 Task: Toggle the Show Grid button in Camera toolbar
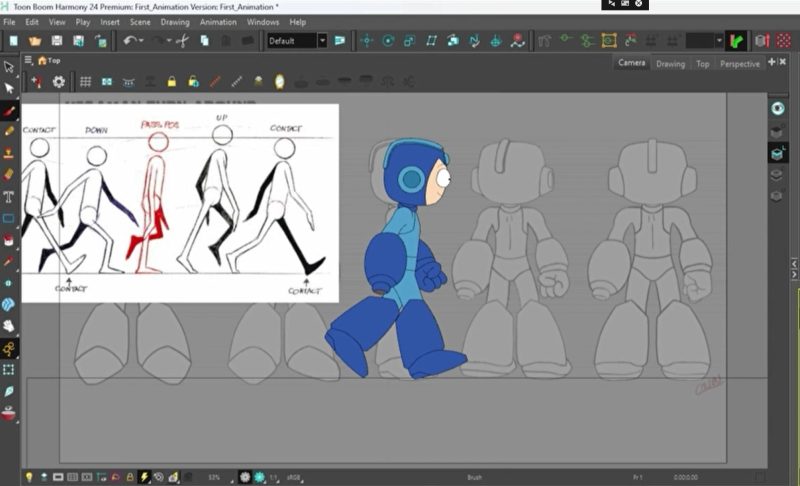pos(85,82)
